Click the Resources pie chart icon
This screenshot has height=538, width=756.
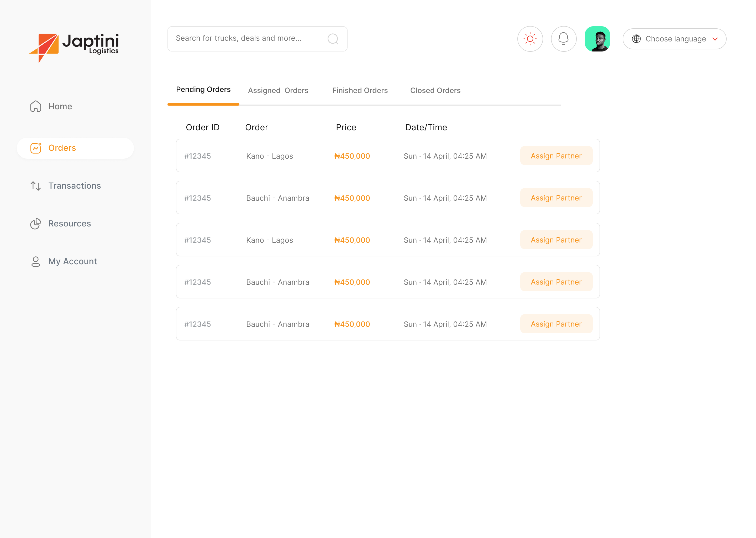(x=35, y=224)
